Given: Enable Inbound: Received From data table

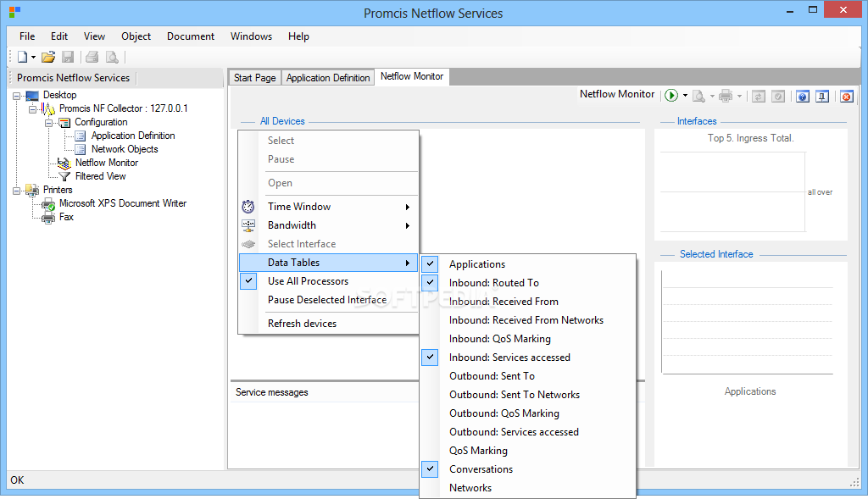Looking at the screenshot, I should tap(527, 302).
